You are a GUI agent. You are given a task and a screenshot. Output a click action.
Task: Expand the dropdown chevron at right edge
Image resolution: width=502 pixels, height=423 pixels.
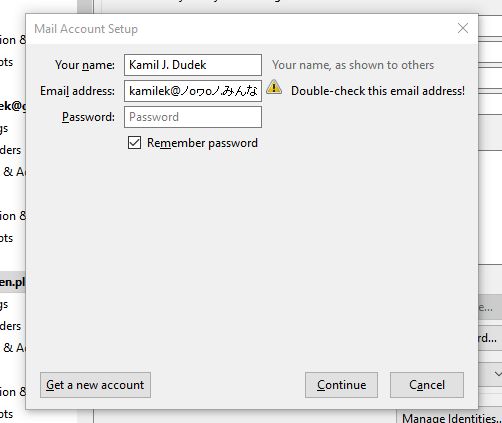(497, 374)
